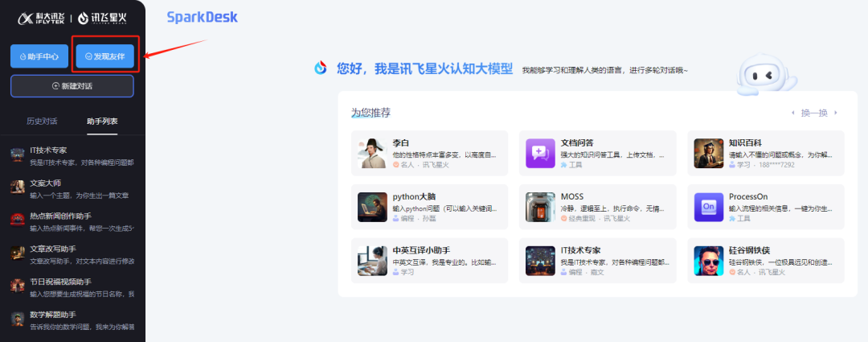The width and height of the screenshot is (868, 342).
Task: Click the 名人 tag icon on 硅谷钢铁侠 card
Action: (x=732, y=272)
